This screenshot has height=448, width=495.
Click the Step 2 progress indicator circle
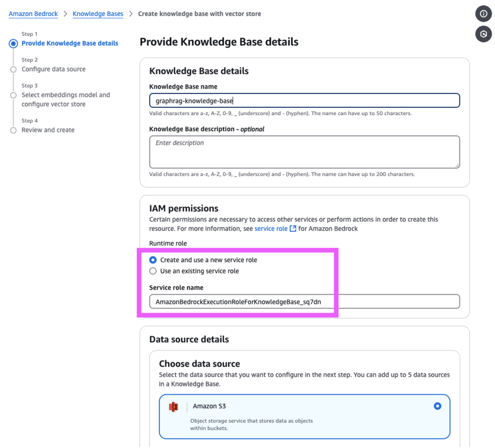click(x=14, y=69)
